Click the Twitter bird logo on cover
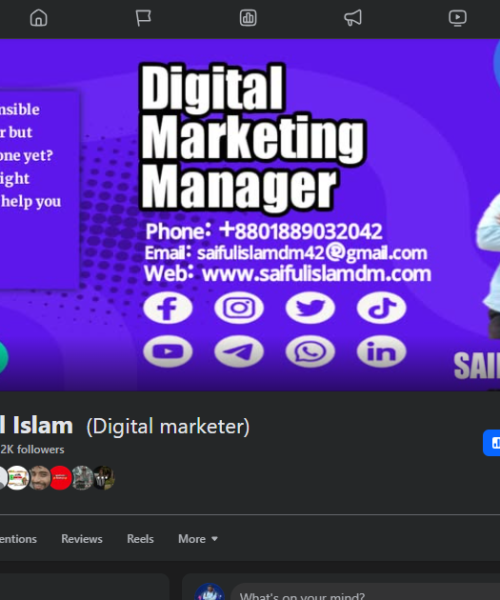The image size is (500, 600). pos(310,308)
